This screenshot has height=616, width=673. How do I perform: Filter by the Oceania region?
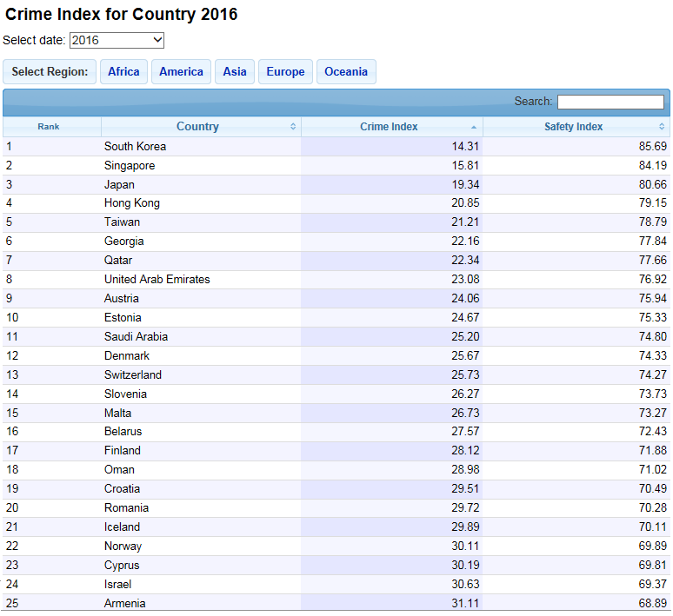tap(346, 72)
